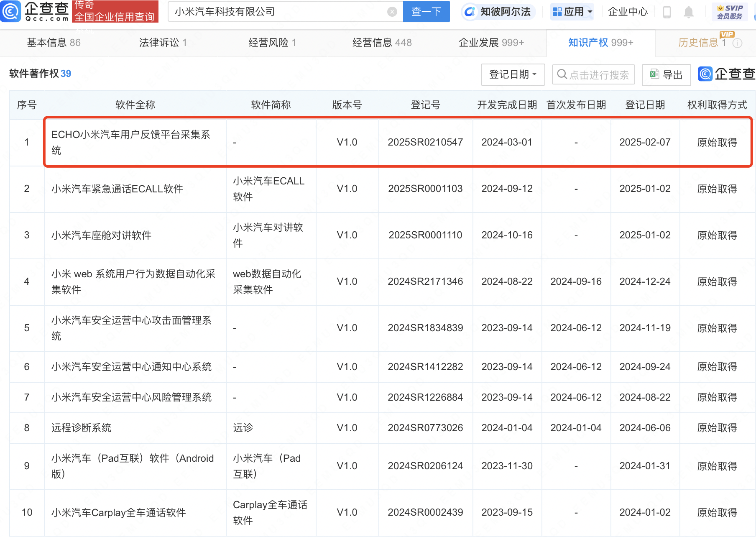Click ECHO小米汽车用户反馈平台采集系统 software name
The width and height of the screenshot is (756, 537).
point(131,143)
